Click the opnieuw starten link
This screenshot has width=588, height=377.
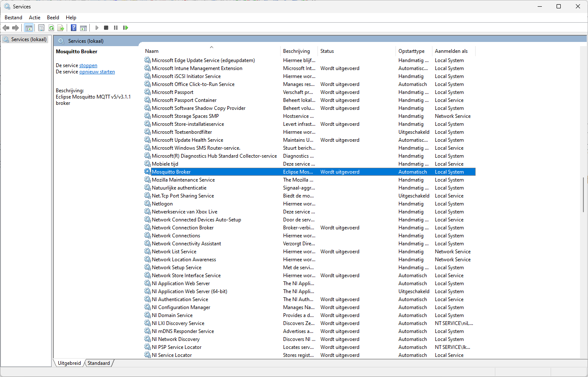(x=97, y=72)
